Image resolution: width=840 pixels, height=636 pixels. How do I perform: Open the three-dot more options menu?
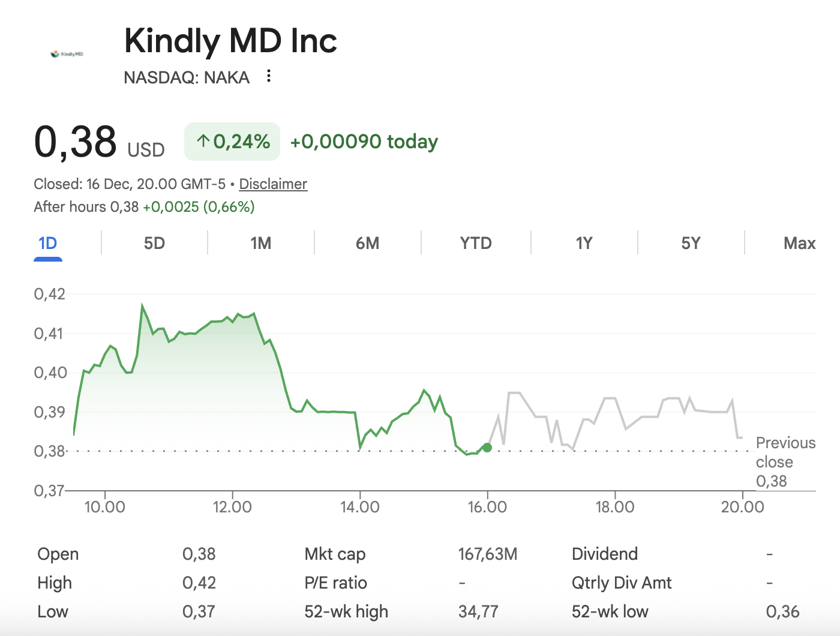click(269, 76)
